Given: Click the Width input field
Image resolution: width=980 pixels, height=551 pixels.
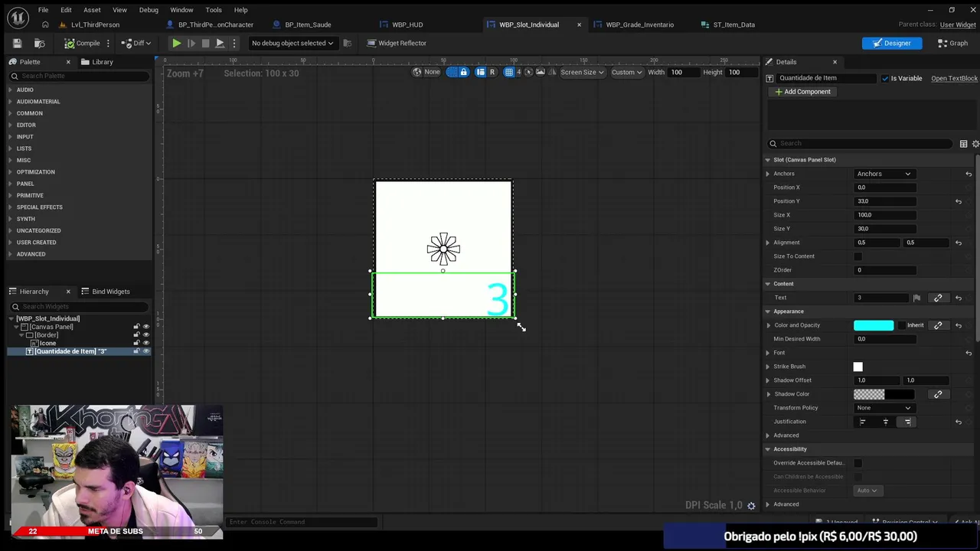Looking at the screenshot, I should point(685,72).
